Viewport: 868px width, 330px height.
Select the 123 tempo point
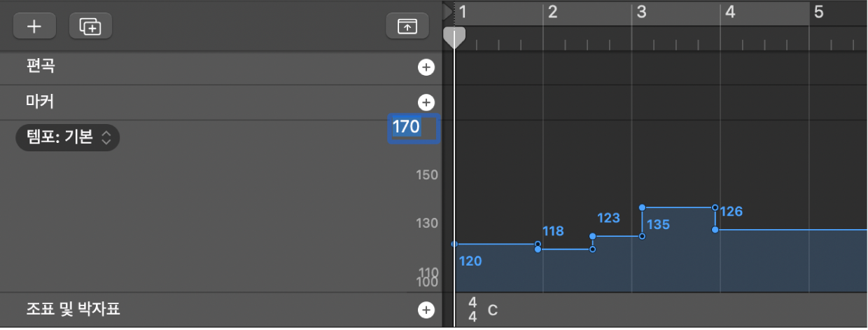pos(592,237)
